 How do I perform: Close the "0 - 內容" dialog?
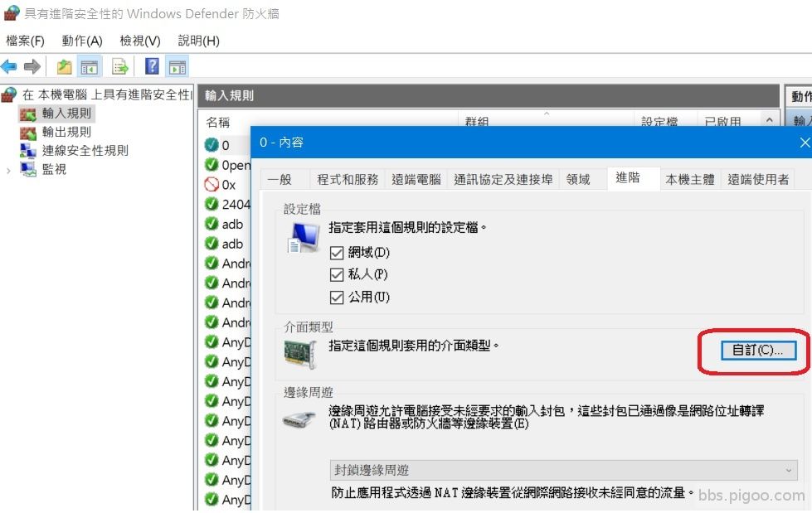[x=805, y=143]
